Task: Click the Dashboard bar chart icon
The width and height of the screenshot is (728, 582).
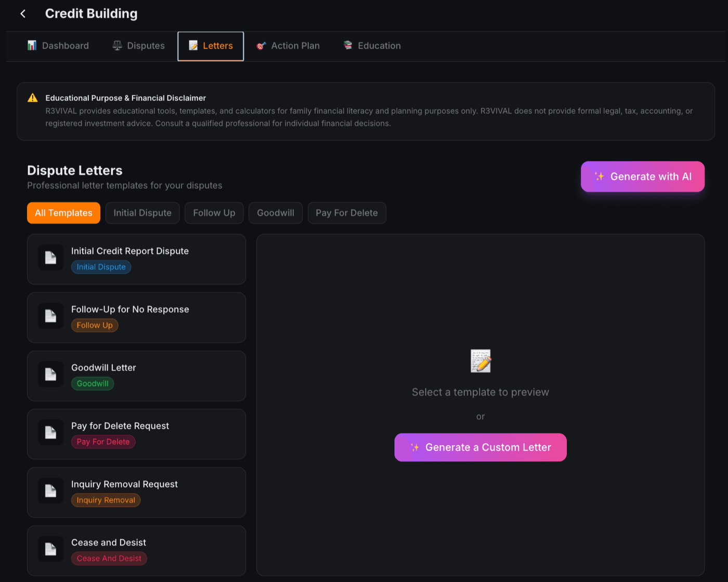Action: coord(32,45)
